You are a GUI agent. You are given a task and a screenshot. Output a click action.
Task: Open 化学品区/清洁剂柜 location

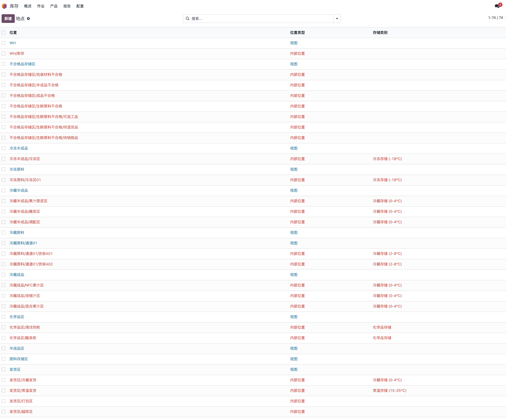click(x=25, y=327)
